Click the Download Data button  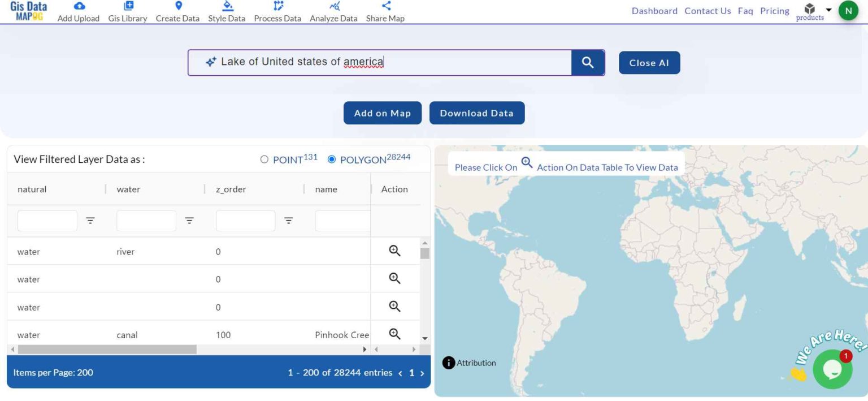(x=477, y=113)
